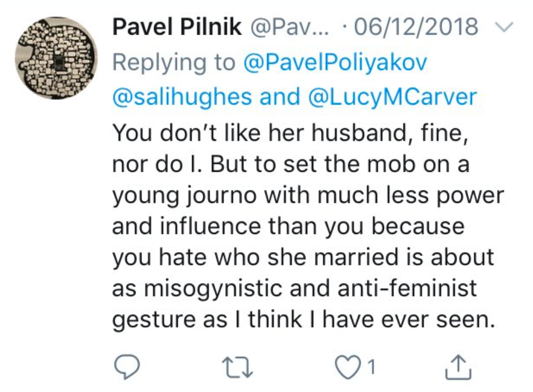The height and width of the screenshot is (392, 533).
Task: Click the word "and" between the mentioned handles
Action: coord(272,97)
